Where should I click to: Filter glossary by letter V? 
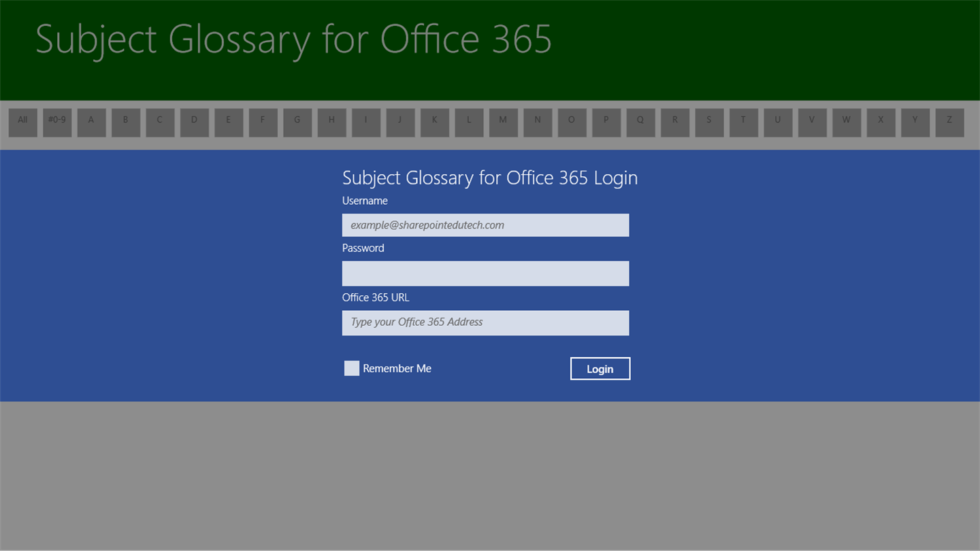pyautogui.click(x=812, y=122)
